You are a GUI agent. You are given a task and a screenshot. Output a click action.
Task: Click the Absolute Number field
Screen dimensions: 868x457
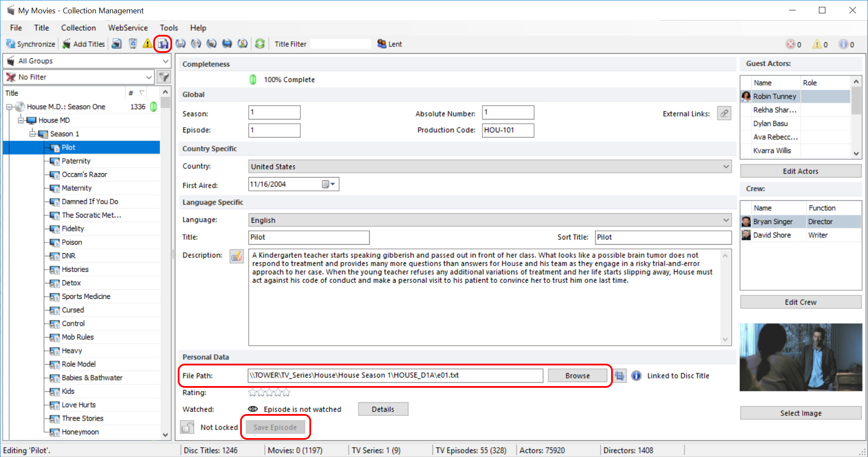[508, 112]
